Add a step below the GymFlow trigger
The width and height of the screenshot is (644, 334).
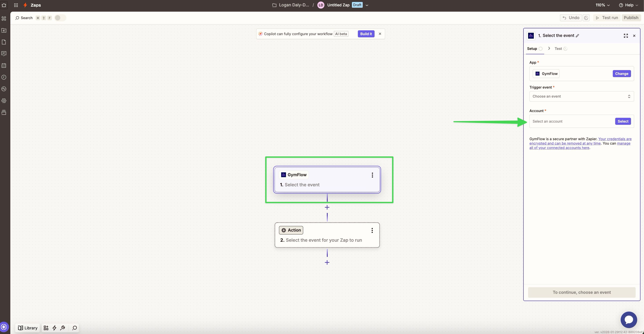click(x=327, y=207)
